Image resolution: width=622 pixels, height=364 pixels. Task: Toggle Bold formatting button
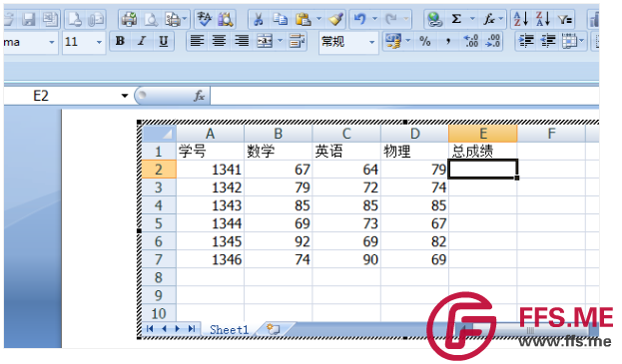[x=120, y=41]
